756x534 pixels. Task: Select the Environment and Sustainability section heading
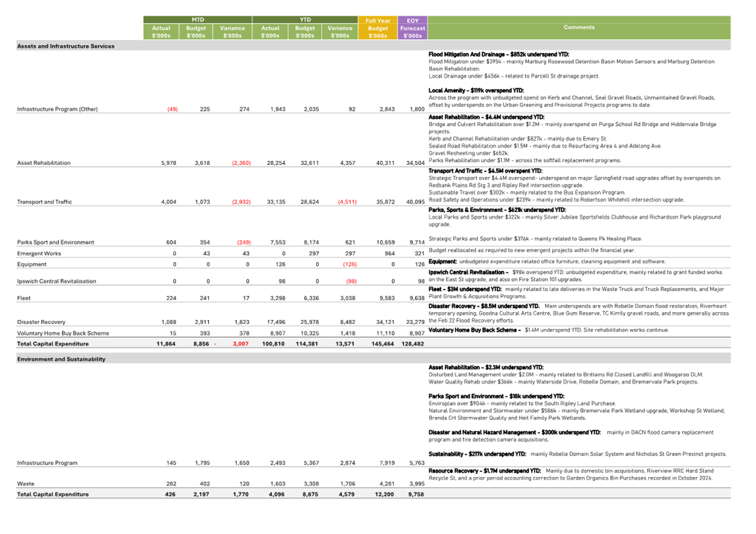[x=61, y=359]
